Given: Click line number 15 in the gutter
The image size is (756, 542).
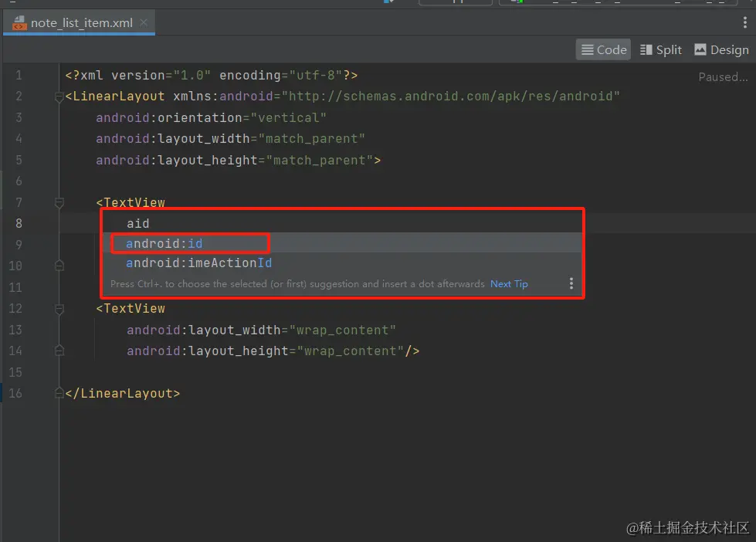Looking at the screenshot, I should pyautogui.click(x=15, y=372).
